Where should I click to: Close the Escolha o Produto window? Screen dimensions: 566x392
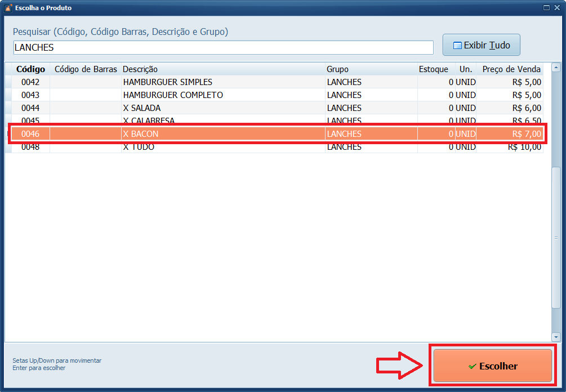(557, 8)
